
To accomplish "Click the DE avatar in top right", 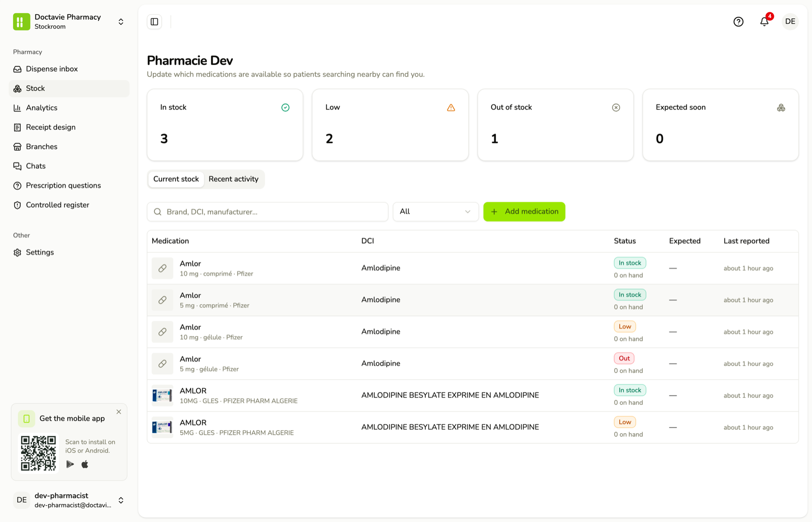I will coord(790,21).
